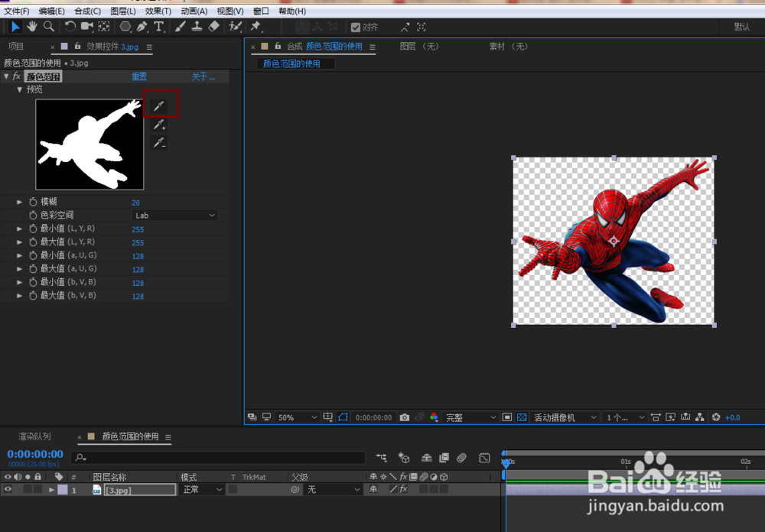Image resolution: width=765 pixels, height=532 pixels.
Task: Click the 最小值 (L, Y, R) value 255
Action: pyautogui.click(x=138, y=229)
